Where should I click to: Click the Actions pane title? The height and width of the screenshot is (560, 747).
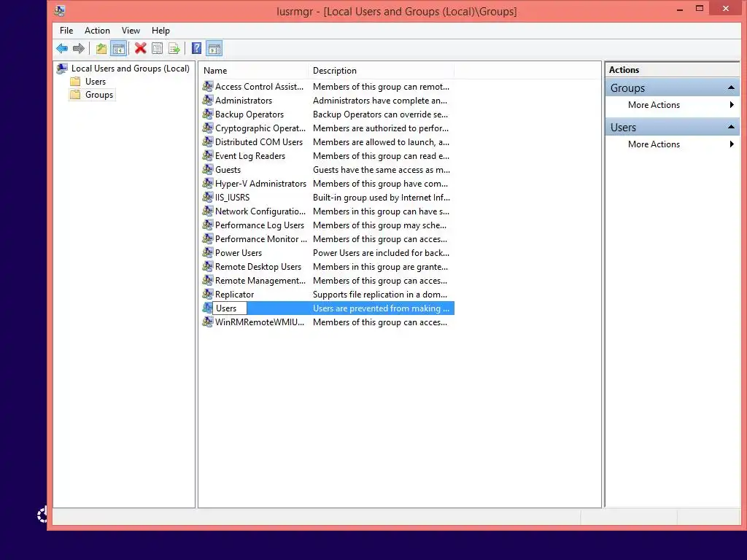click(624, 69)
